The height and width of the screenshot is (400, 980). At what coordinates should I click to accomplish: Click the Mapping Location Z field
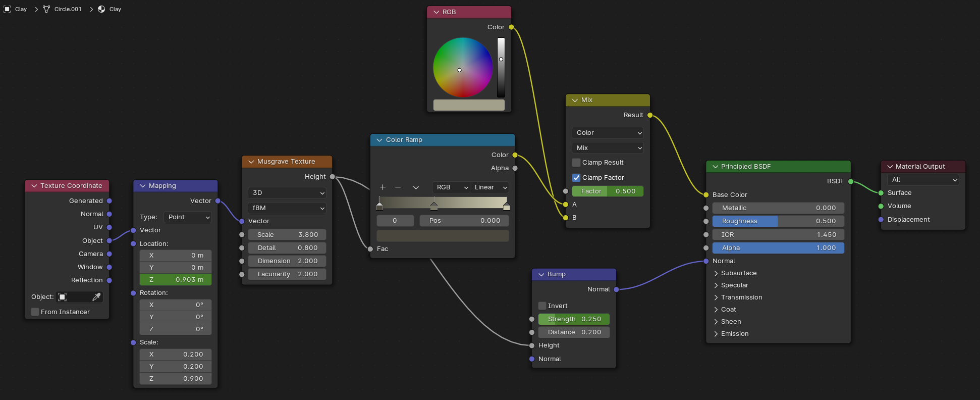[x=176, y=280]
